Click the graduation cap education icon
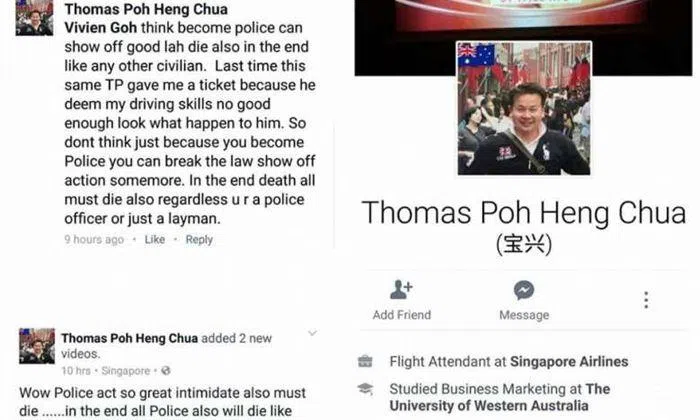This screenshot has width=700, height=420. pyautogui.click(x=365, y=389)
